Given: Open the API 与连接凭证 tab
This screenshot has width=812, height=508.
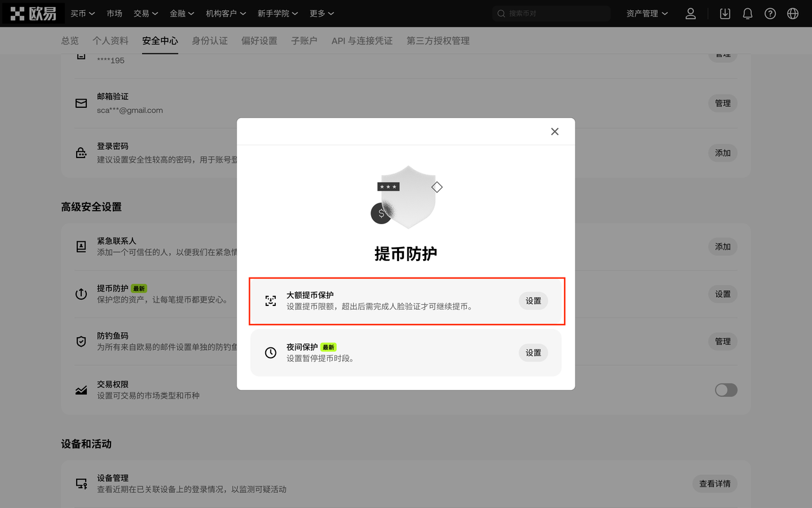Looking at the screenshot, I should (362, 41).
